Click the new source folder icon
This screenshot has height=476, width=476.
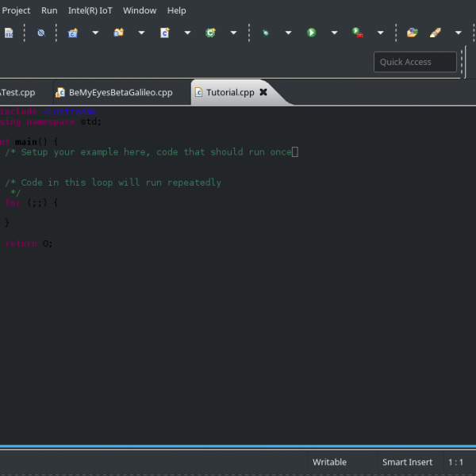tap(119, 33)
